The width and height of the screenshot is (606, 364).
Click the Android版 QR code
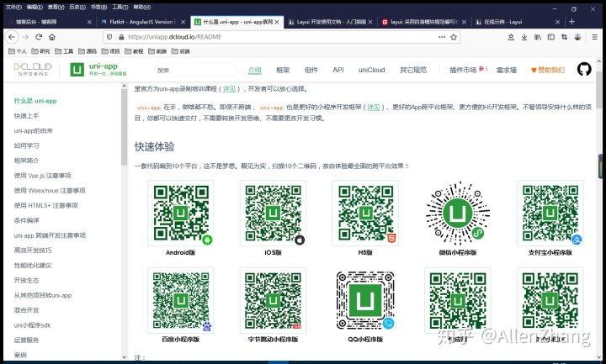tap(180, 213)
